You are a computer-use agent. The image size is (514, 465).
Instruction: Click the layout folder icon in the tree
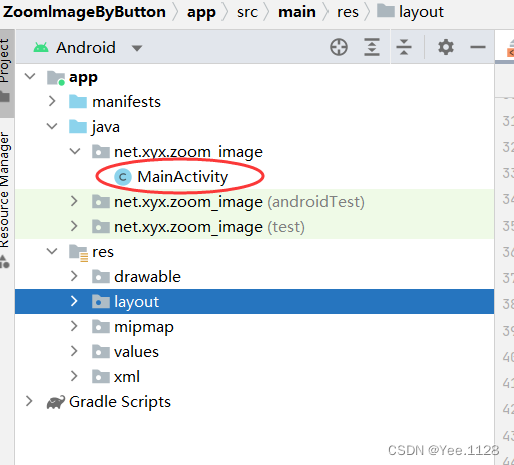(x=101, y=301)
